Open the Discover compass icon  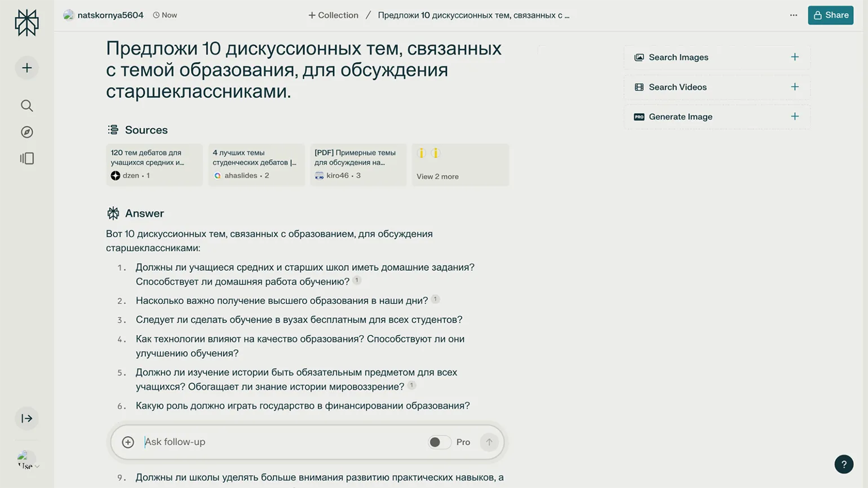tap(26, 132)
